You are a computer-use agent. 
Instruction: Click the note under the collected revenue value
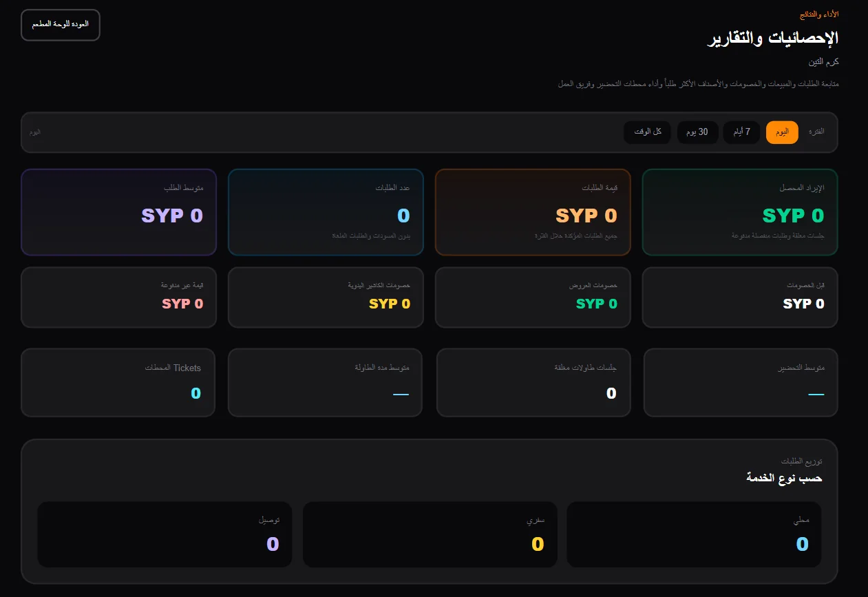point(778,236)
